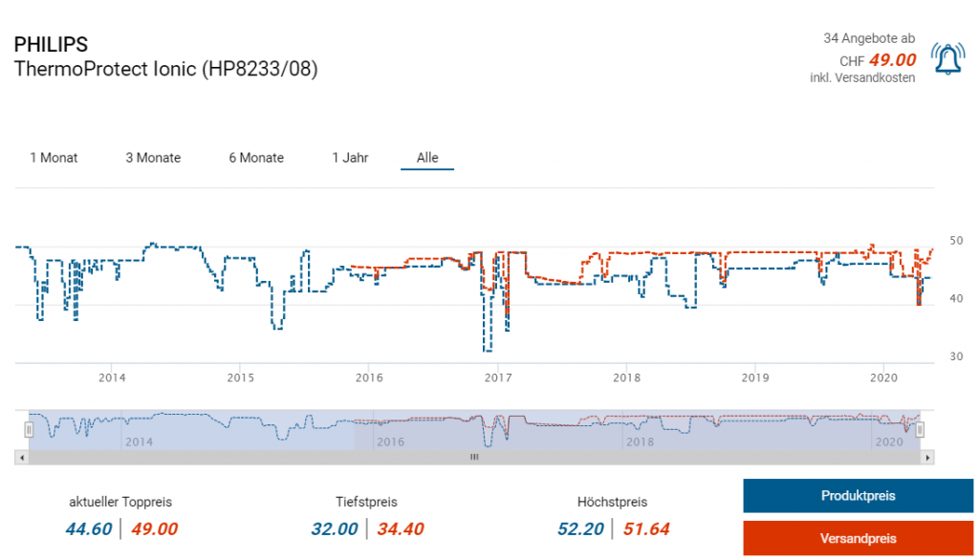This screenshot has width=979, height=560.
Task: Click the horizontal scrollbar thumb
Action: tap(473, 458)
